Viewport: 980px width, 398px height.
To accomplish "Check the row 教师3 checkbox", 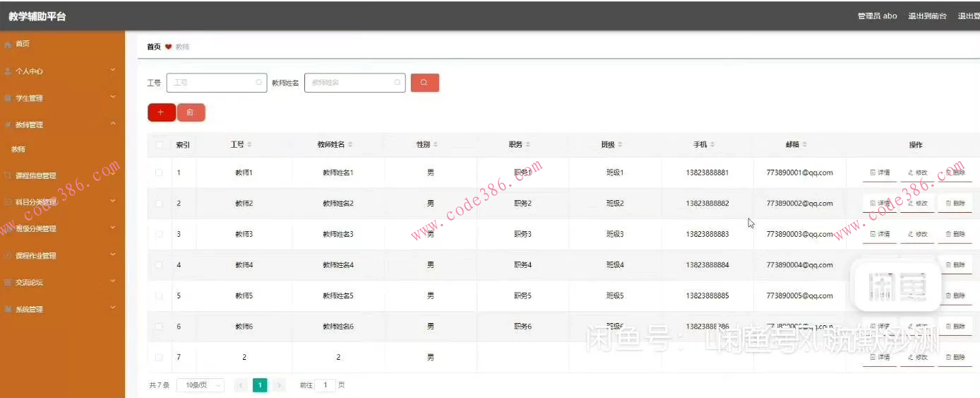I will 159,234.
